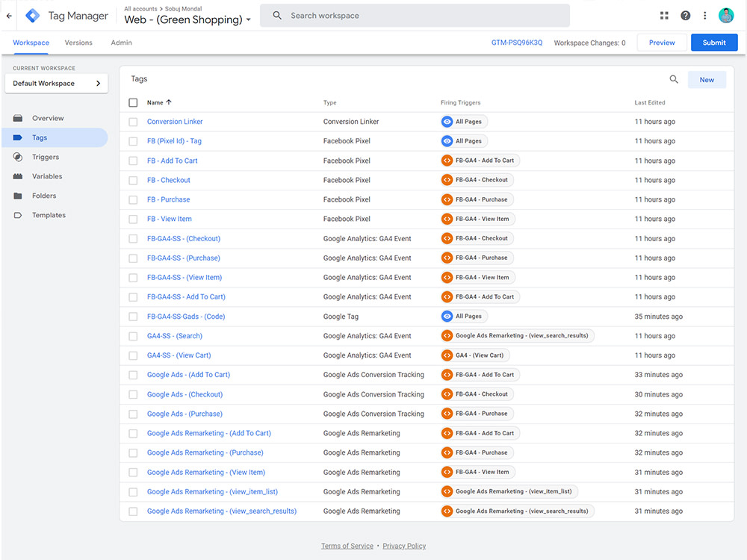Open the GTM-PSQ96K3Q container ID link
Viewport: 747px width, 560px height.
point(517,43)
